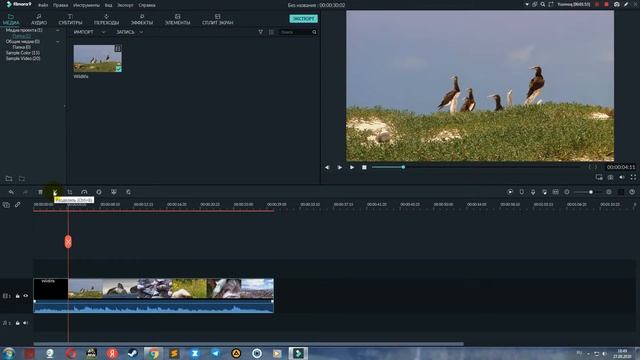Switch to the Переходы tab

107,20
